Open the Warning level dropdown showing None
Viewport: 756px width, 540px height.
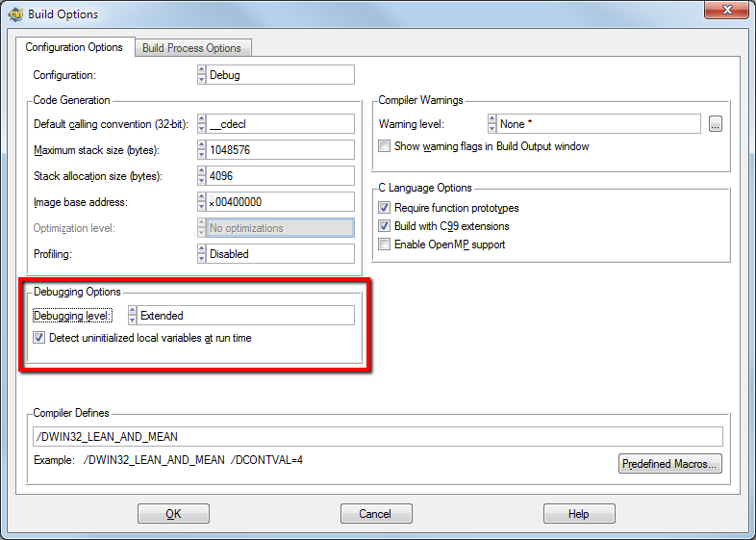pyautogui.click(x=598, y=124)
